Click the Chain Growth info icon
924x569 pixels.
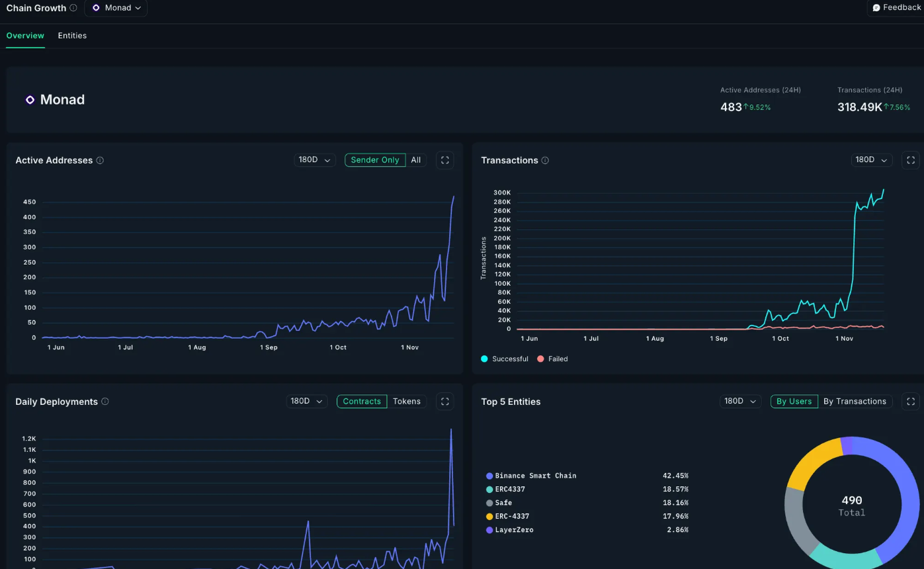point(73,8)
